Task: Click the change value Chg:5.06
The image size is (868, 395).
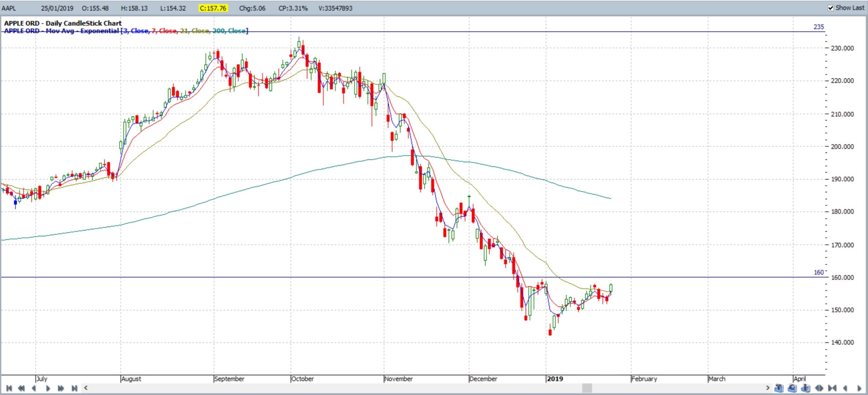Action: tap(252, 8)
